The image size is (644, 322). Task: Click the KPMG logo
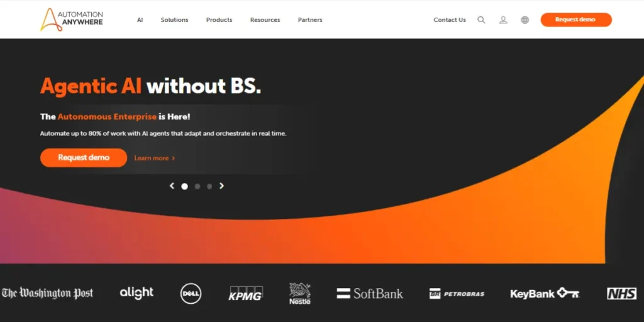pyautogui.click(x=245, y=293)
